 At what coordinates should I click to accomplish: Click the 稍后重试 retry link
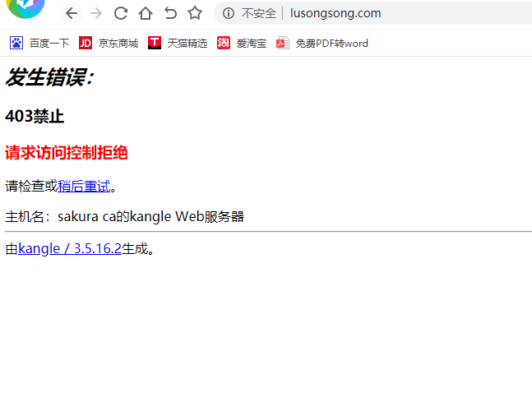pyautogui.click(x=84, y=187)
